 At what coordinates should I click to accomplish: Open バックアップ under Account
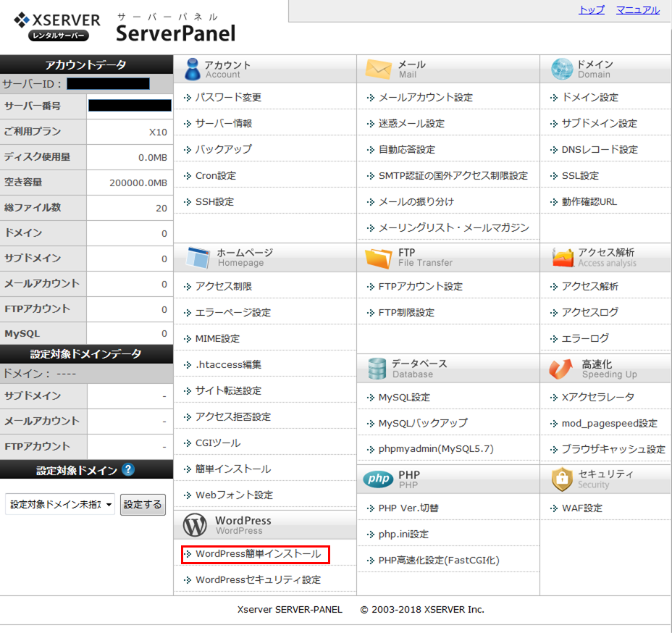click(x=224, y=149)
